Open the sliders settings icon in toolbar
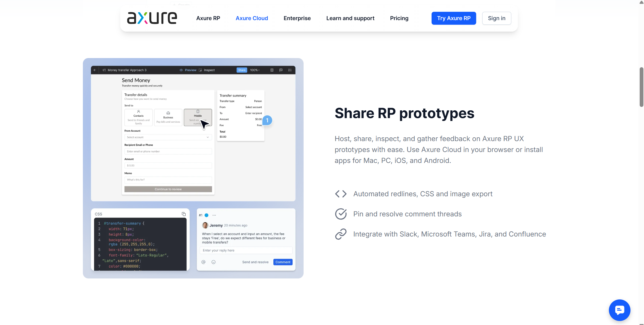The image size is (644, 325). coord(290,70)
